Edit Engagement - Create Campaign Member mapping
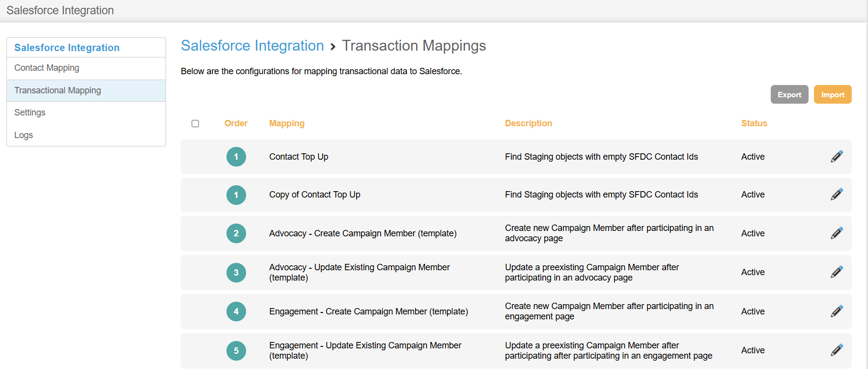Viewport: 868px width, 369px height. [x=837, y=311]
